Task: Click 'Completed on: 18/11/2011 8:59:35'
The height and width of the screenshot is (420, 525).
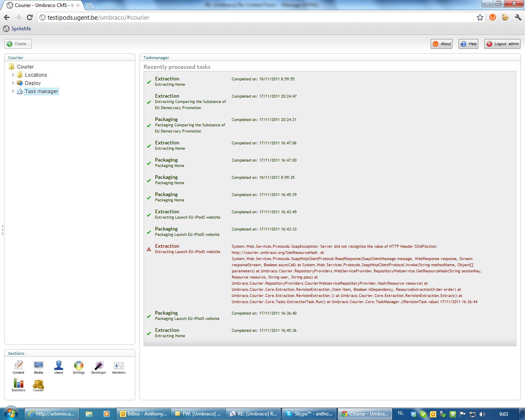Action: pos(263,178)
